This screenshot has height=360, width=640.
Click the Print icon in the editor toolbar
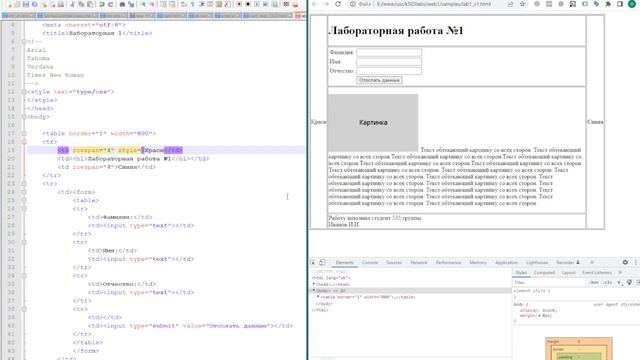[x=61, y=4]
